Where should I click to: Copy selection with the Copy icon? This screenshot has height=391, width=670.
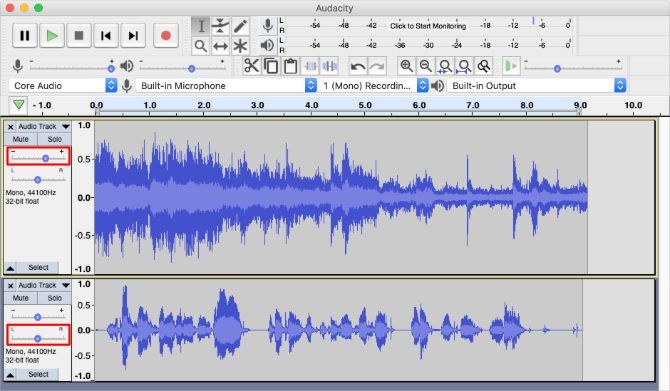tap(271, 66)
